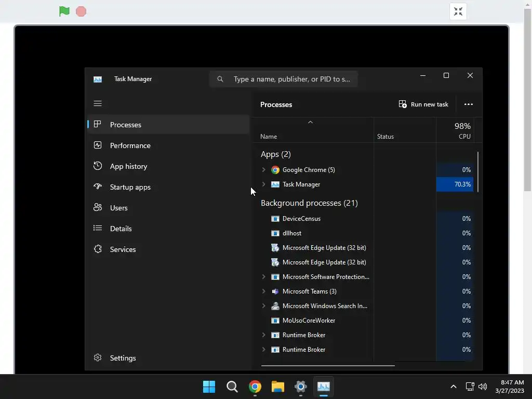532x399 pixels.
Task: Click the green flag icon
Action: pyautogui.click(x=64, y=11)
